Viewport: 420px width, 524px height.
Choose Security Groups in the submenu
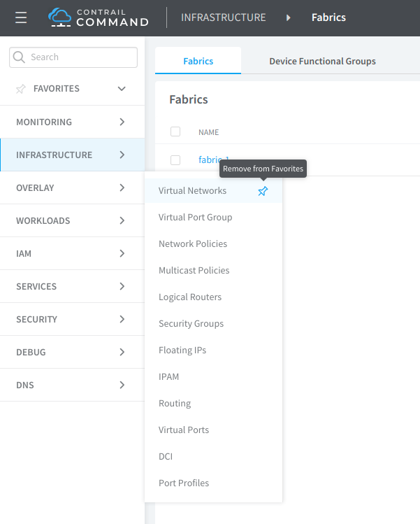pos(191,323)
